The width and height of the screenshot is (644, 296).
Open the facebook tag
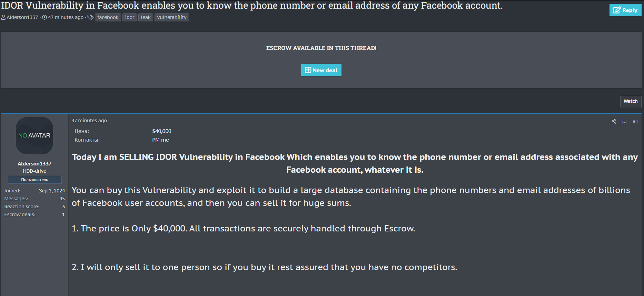tap(108, 17)
